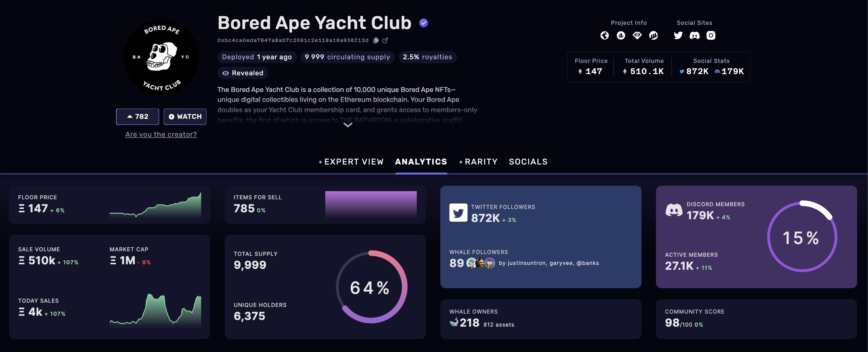
Task: Click the Today Sales sparkline chart
Action: click(155, 311)
